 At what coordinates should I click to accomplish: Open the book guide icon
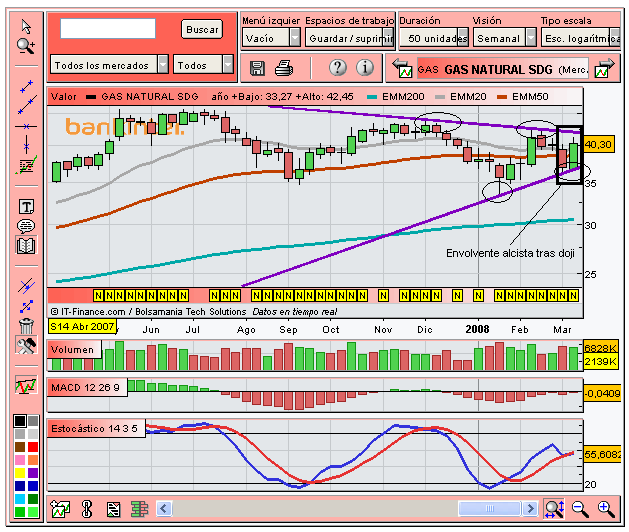click(26, 245)
